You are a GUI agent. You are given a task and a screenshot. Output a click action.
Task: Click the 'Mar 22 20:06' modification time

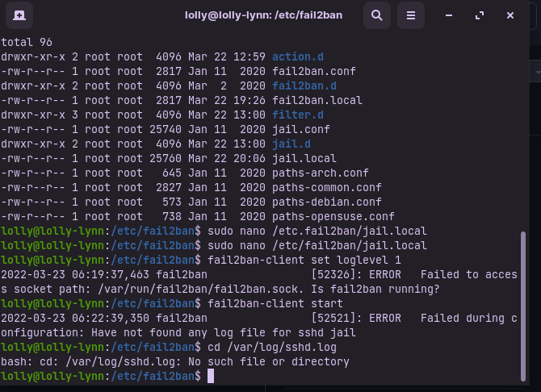(x=227, y=158)
